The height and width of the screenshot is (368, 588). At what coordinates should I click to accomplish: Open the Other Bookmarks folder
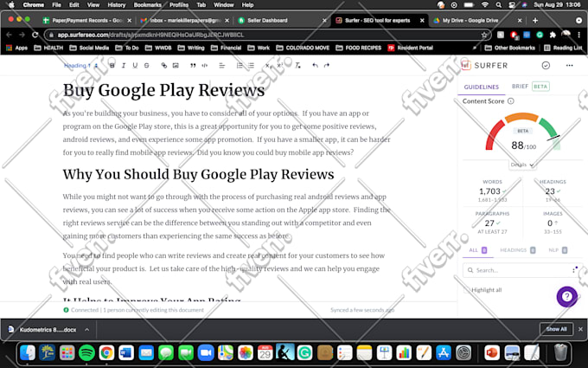coord(510,48)
